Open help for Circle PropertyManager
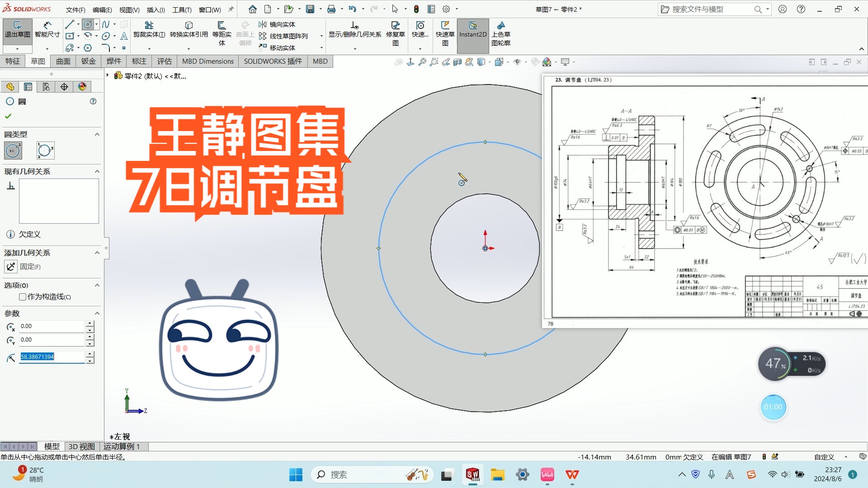Image resolution: width=868 pixels, height=488 pixels. click(93, 101)
